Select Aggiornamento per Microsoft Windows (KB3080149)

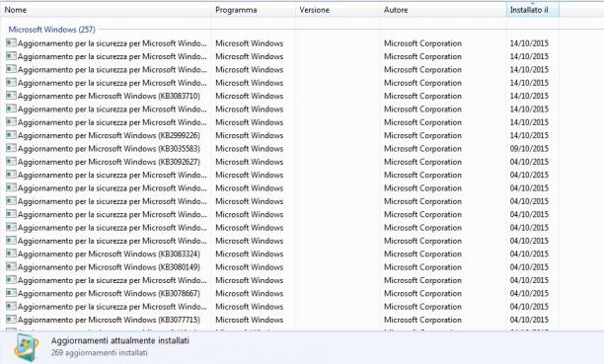109,267
